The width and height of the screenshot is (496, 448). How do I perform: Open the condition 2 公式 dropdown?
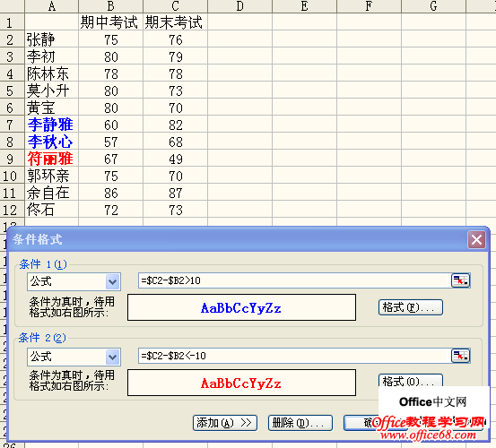pyautogui.click(x=113, y=357)
